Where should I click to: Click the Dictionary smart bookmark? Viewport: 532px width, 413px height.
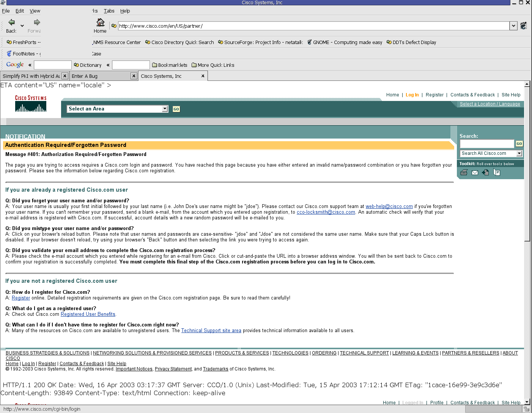tap(88, 65)
